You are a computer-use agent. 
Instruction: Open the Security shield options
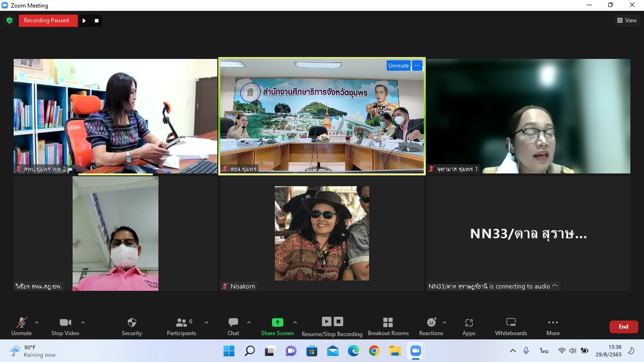pos(132,326)
